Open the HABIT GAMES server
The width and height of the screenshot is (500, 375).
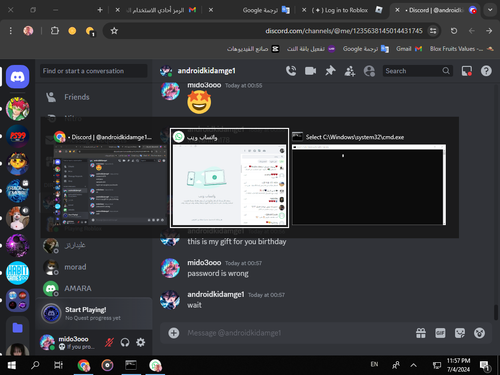pyautogui.click(x=18, y=273)
